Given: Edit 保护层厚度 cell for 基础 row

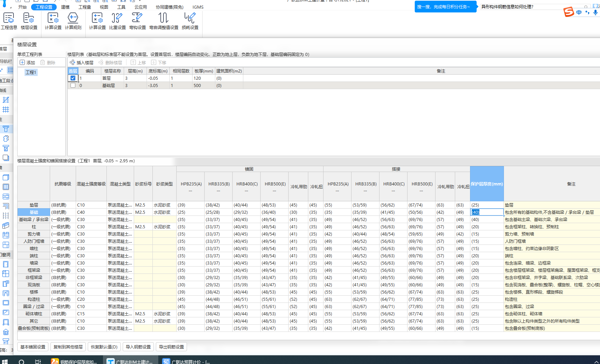Looking at the screenshot, I should point(487,212).
